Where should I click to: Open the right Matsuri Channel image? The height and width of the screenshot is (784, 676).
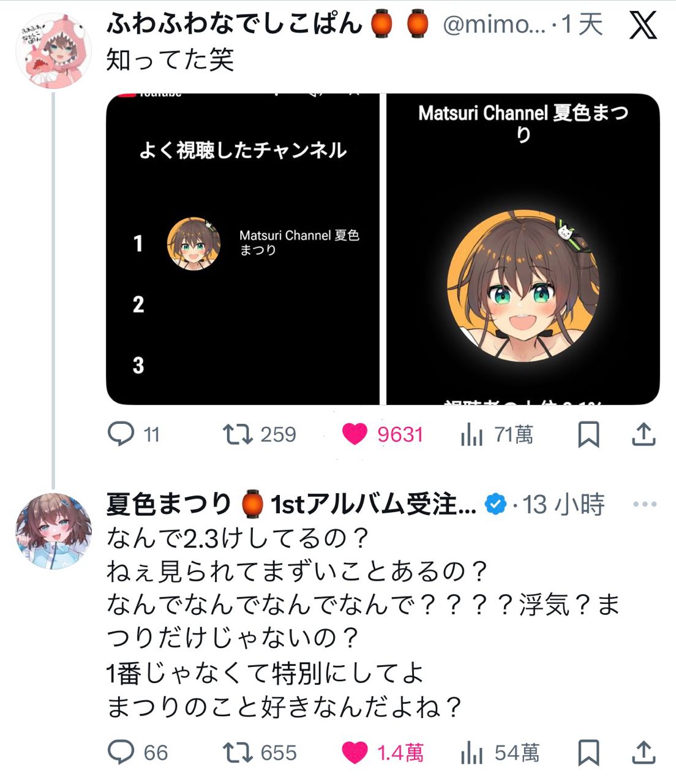click(523, 249)
